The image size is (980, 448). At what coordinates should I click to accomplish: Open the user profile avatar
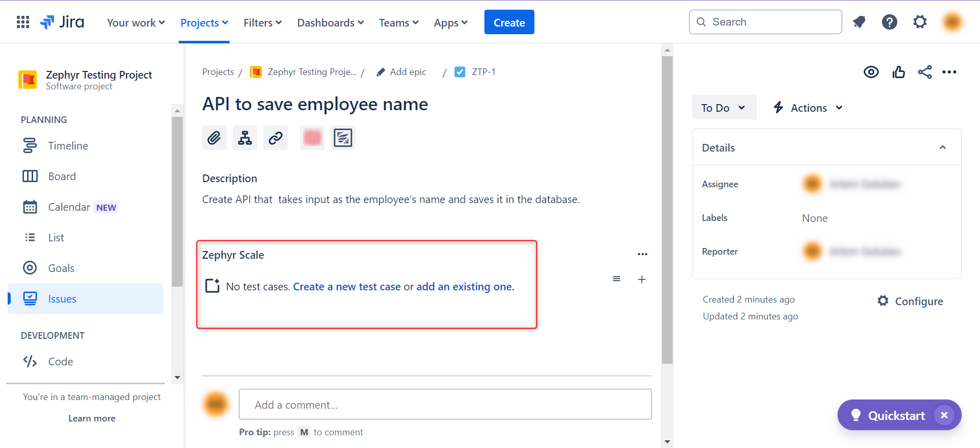[952, 22]
